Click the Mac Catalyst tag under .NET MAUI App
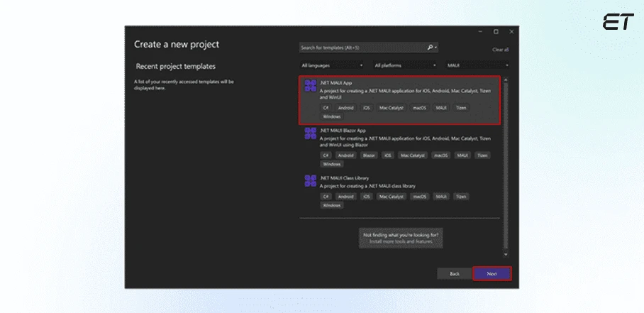 point(392,108)
